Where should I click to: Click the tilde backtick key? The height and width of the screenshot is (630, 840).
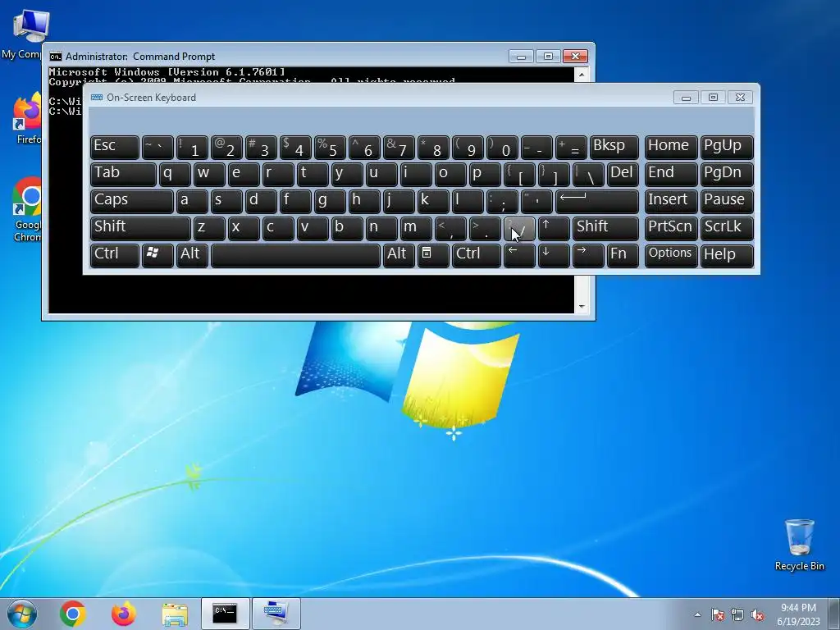[x=157, y=148]
